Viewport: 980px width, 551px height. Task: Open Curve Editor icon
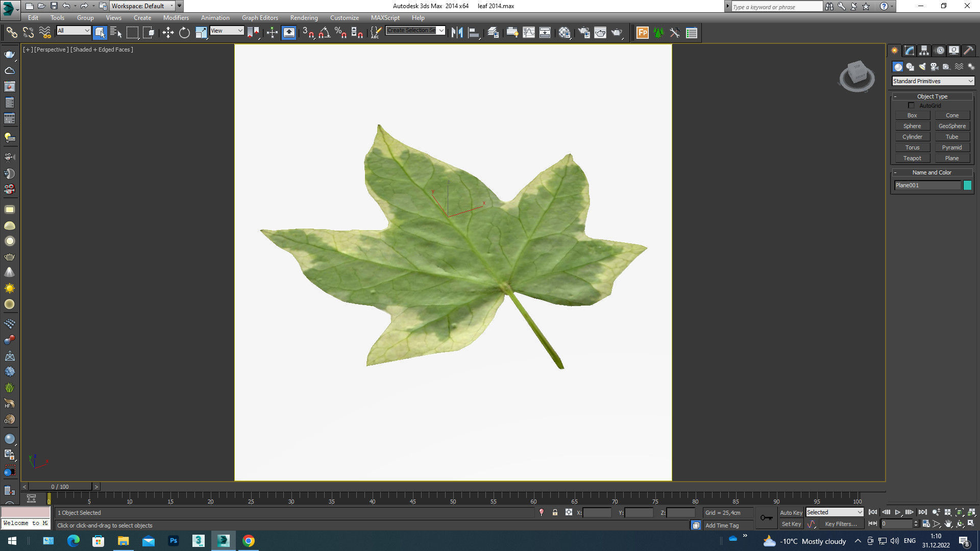[x=529, y=33]
